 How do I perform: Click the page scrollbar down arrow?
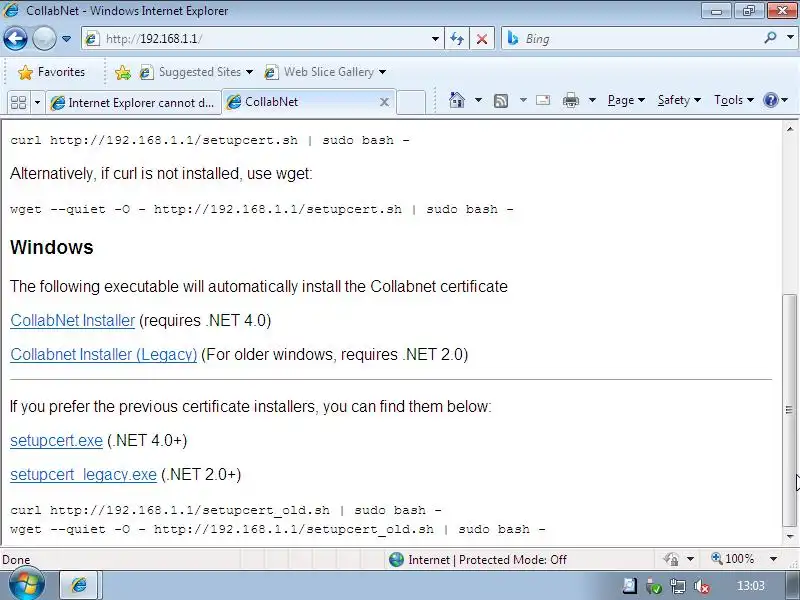[x=789, y=536]
